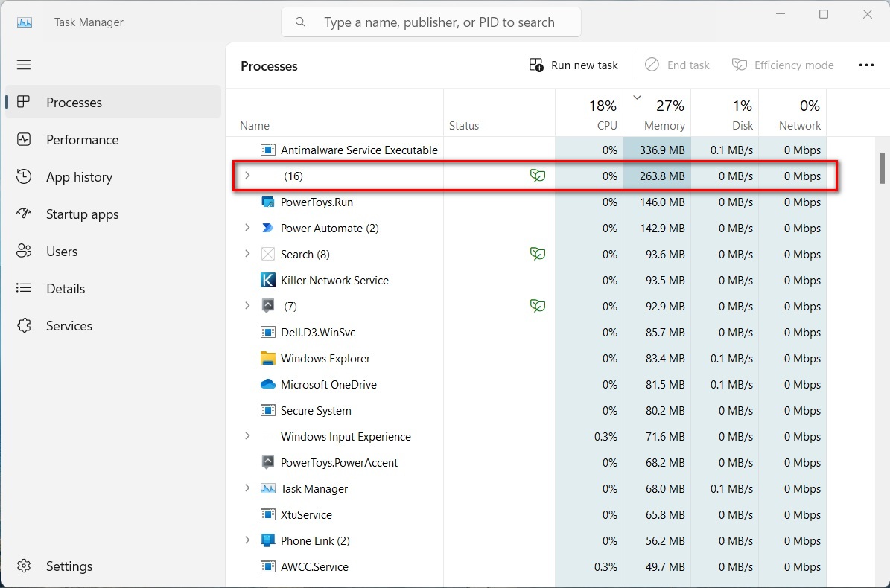Click the Efficiency mode toolbar icon
The height and width of the screenshot is (588, 890).
[x=782, y=65]
